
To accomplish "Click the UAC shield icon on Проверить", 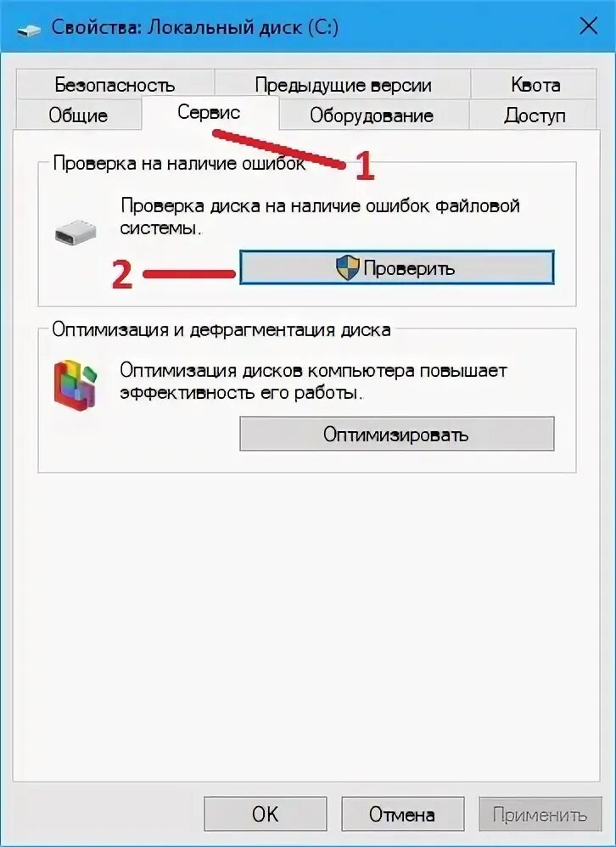I will [x=347, y=268].
